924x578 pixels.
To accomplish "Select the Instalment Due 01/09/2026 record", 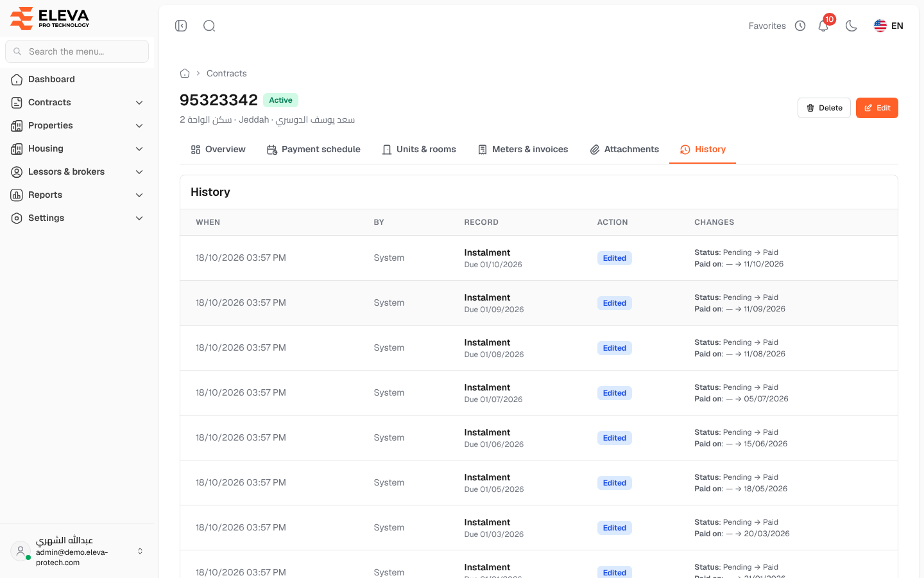I will point(494,303).
